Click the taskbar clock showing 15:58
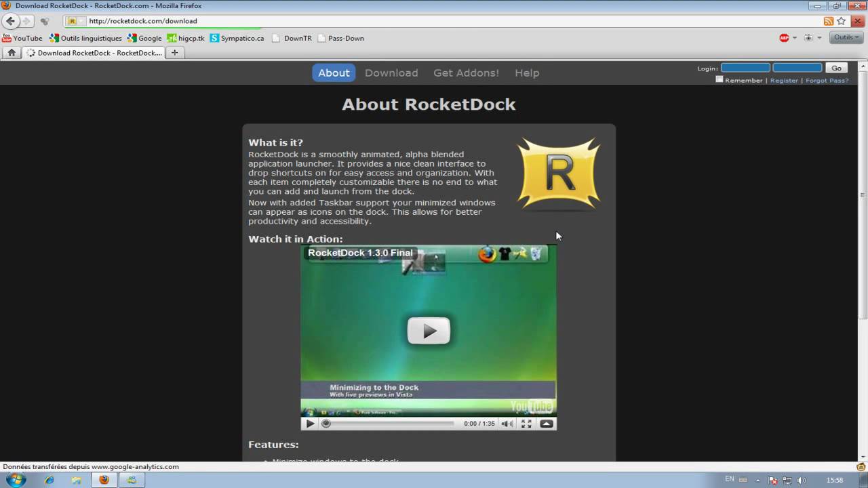Screen dimensions: 868x488 [835, 480]
